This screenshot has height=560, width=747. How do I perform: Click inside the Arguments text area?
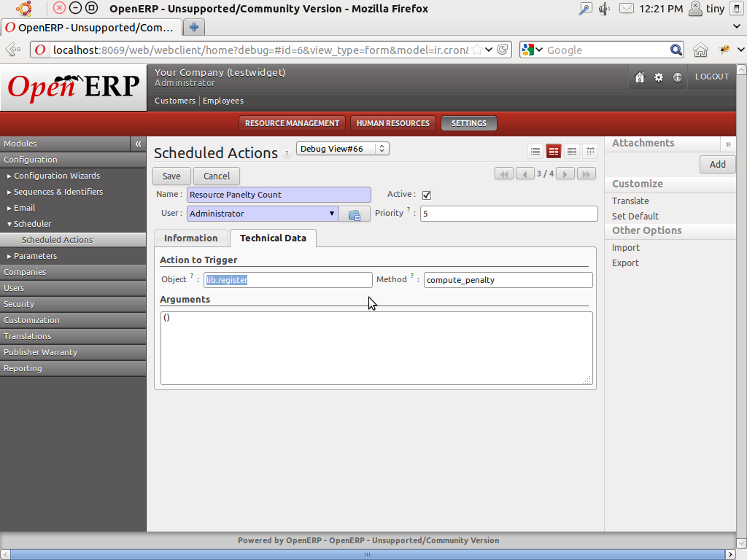376,346
